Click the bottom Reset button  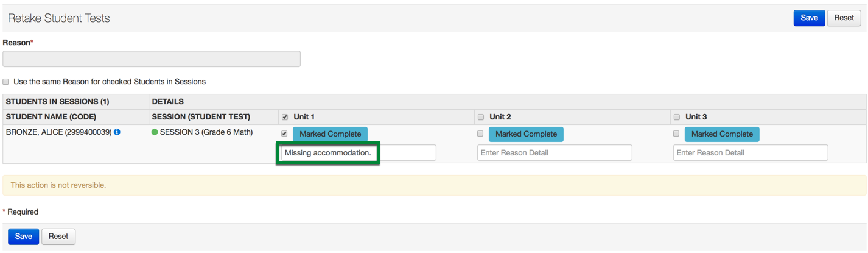pyautogui.click(x=58, y=237)
